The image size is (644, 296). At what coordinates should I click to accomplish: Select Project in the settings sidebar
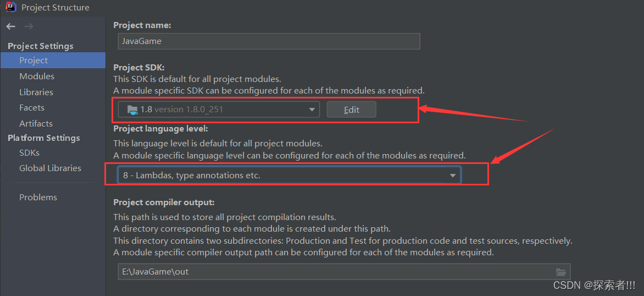click(53, 61)
